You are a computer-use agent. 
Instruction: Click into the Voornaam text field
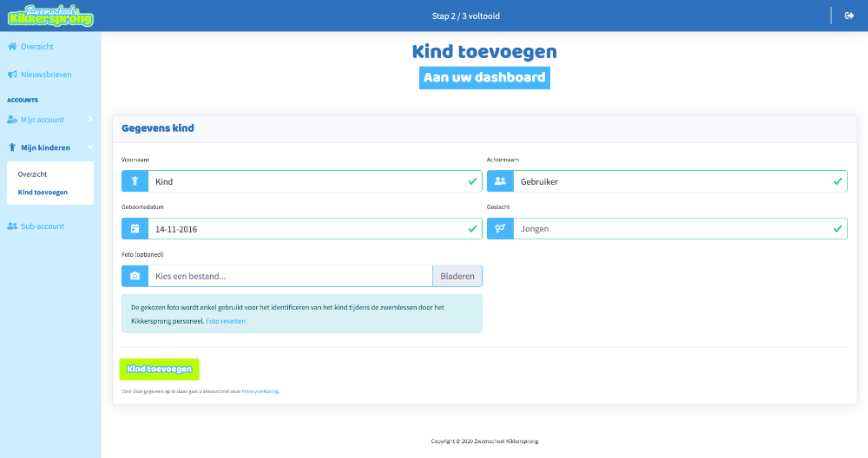pyautogui.click(x=304, y=181)
